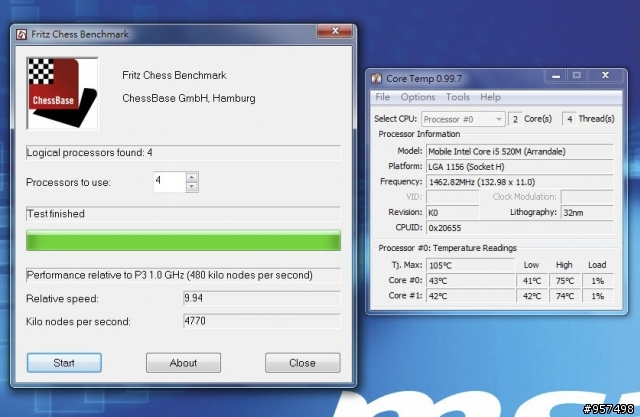Open the About dialog in Fritz Benchmark
The height and width of the screenshot is (417, 640).
tap(183, 363)
